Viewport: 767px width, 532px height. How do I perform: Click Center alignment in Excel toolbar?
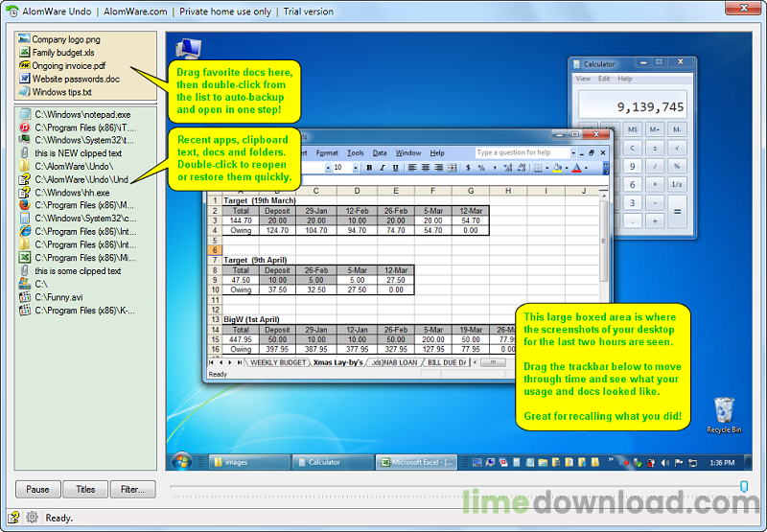(x=426, y=168)
